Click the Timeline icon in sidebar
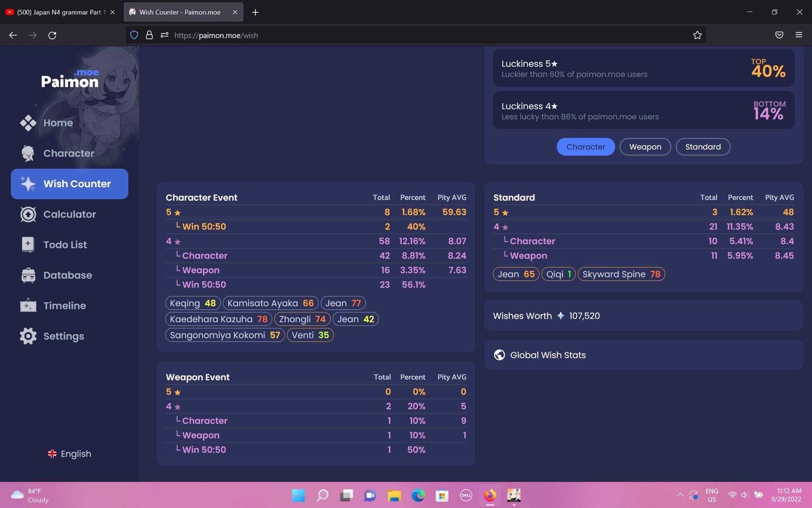 pos(28,306)
